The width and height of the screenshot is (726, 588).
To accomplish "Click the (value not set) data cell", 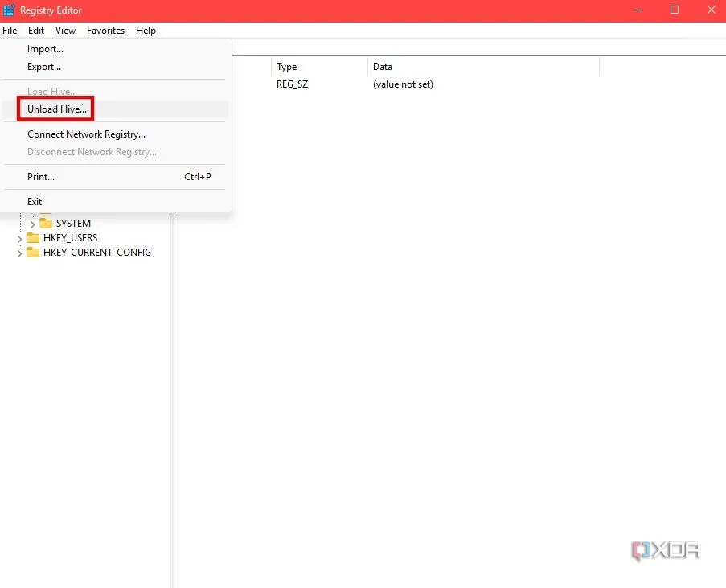I will coord(403,84).
